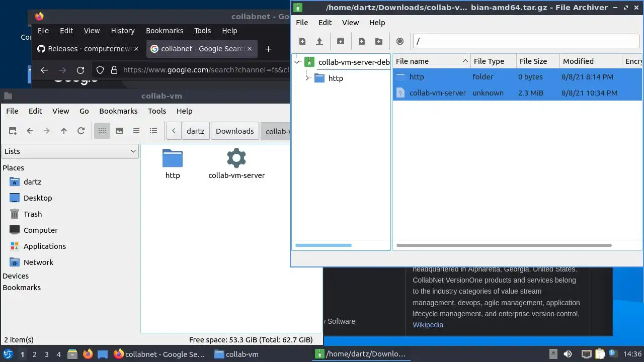Switch to Releases computernewb Firefox tab
The image size is (644, 362).
pos(89,49)
